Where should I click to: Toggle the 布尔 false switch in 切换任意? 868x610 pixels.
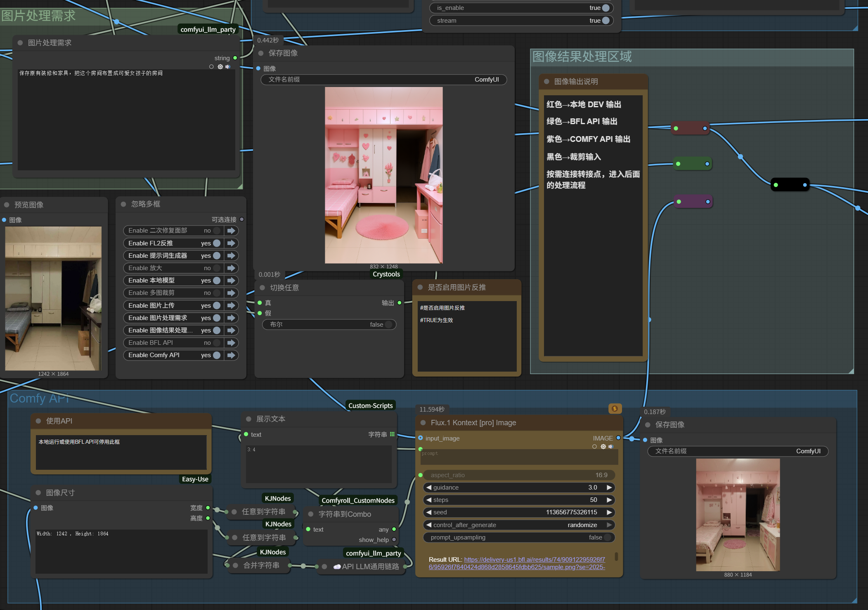coord(388,325)
